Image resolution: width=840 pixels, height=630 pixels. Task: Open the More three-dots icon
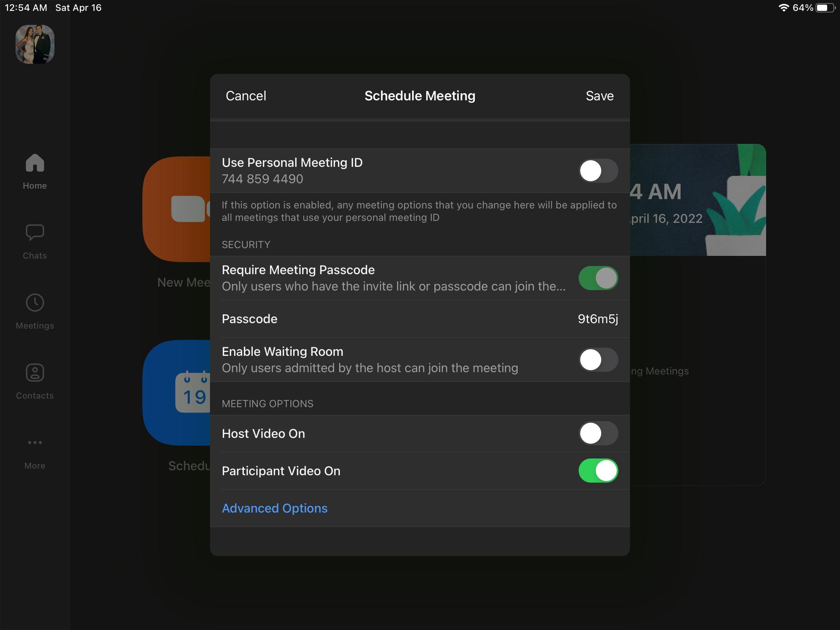coord(35,443)
